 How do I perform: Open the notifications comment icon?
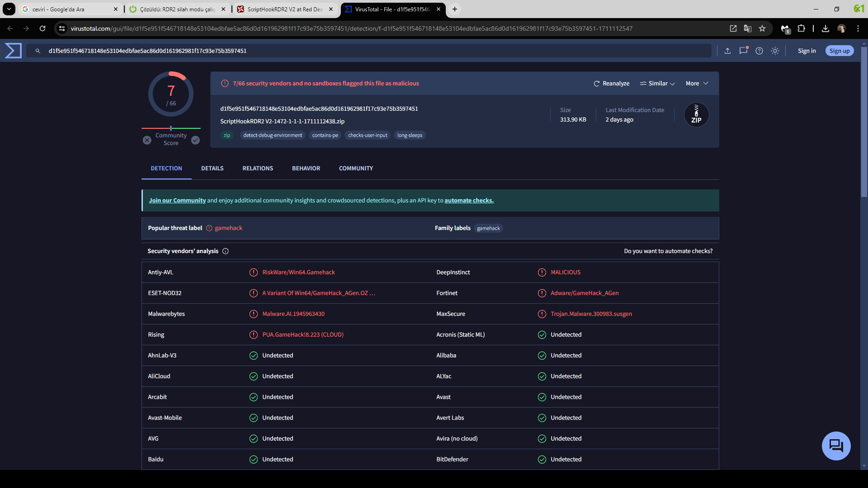(x=743, y=51)
